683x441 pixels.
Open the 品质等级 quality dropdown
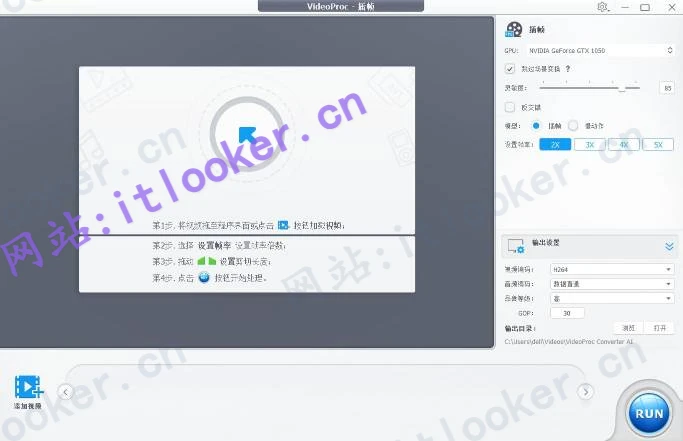tap(612, 299)
